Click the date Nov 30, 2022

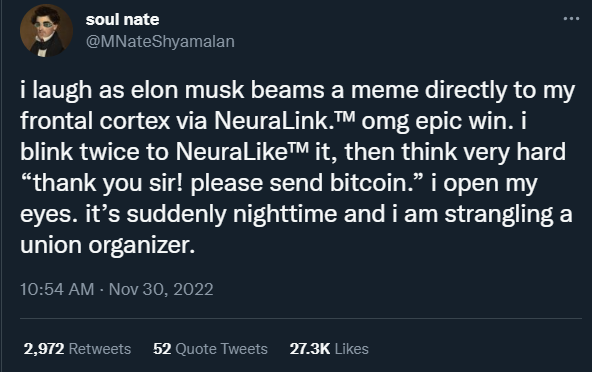[x=161, y=290]
